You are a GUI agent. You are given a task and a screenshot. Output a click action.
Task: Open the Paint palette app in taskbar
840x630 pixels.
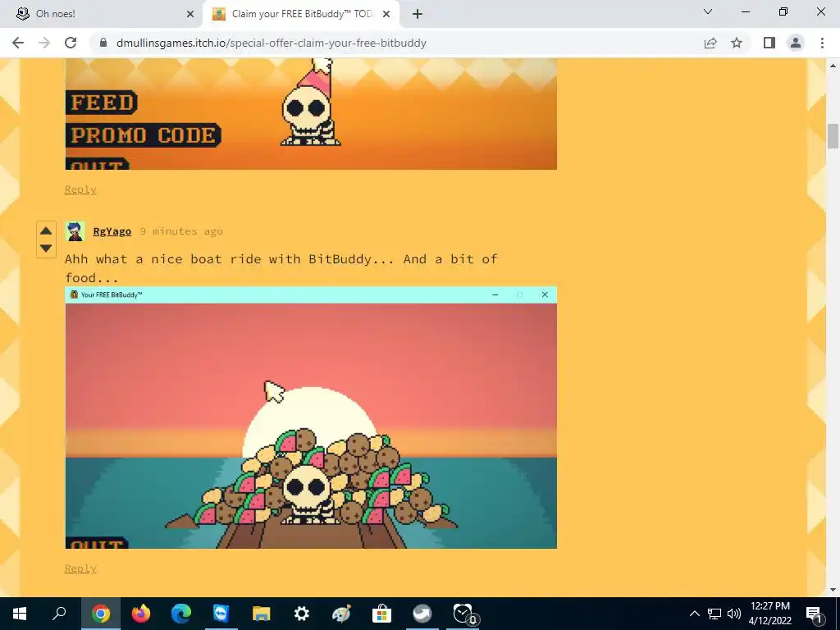pyautogui.click(x=341, y=614)
